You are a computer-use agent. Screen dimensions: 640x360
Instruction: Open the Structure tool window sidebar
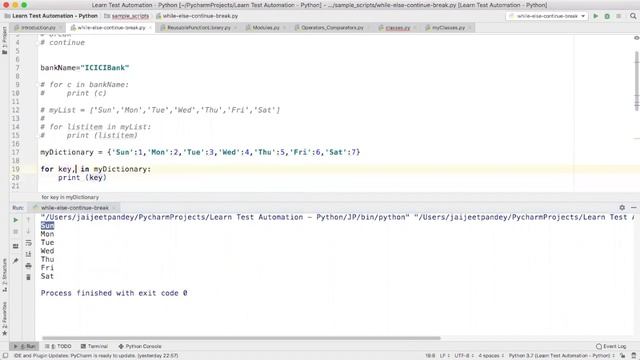[x=4, y=275]
